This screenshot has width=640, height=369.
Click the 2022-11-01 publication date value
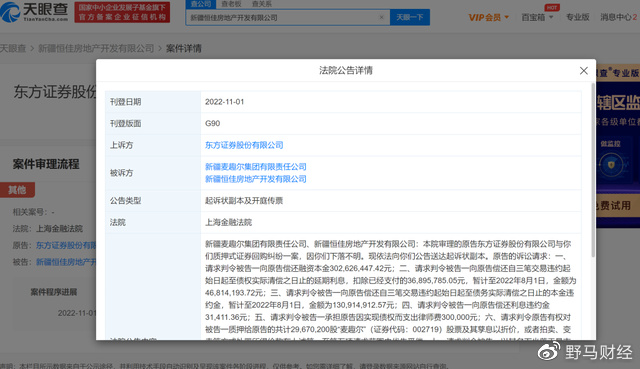click(x=224, y=102)
